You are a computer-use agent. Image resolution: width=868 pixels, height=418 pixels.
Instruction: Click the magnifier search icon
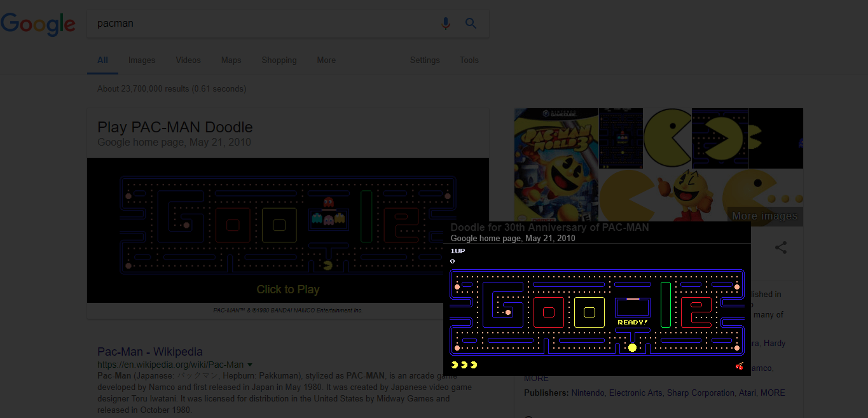click(x=471, y=24)
